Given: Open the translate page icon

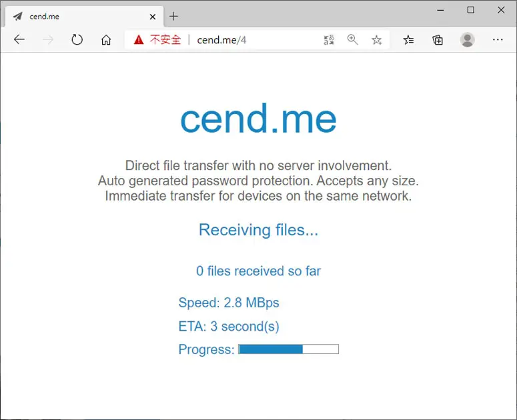Looking at the screenshot, I should tap(329, 40).
